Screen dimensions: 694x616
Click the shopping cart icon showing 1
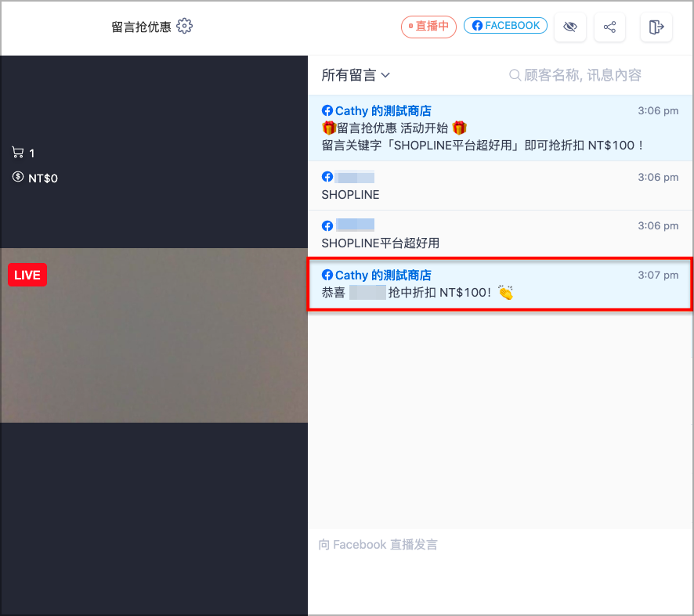tap(18, 153)
